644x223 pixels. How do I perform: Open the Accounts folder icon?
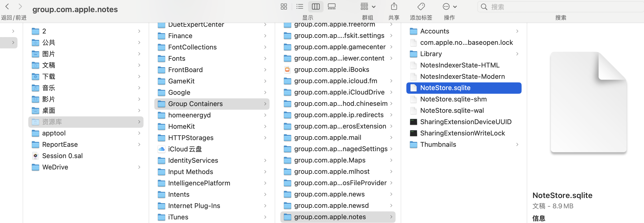(x=414, y=31)
